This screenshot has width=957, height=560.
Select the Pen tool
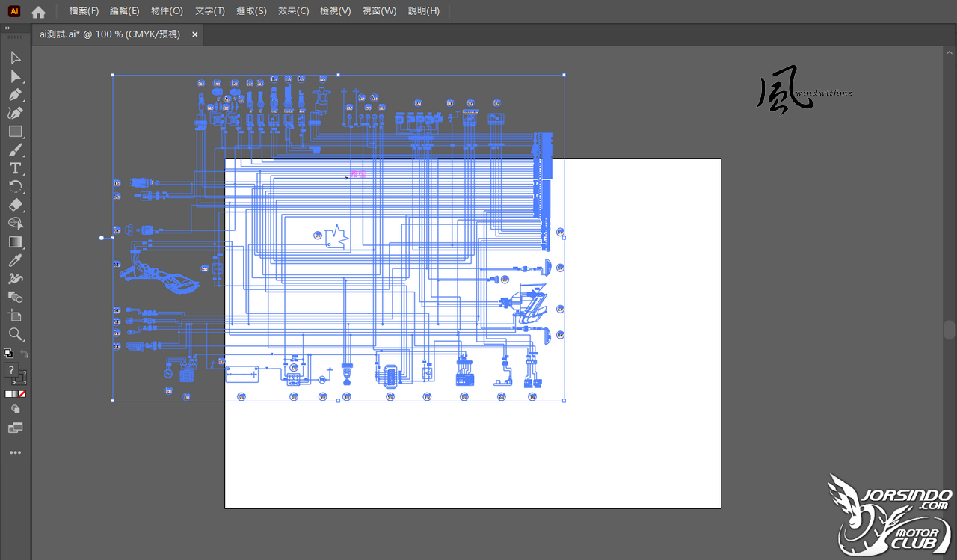(x=15, y=95)
